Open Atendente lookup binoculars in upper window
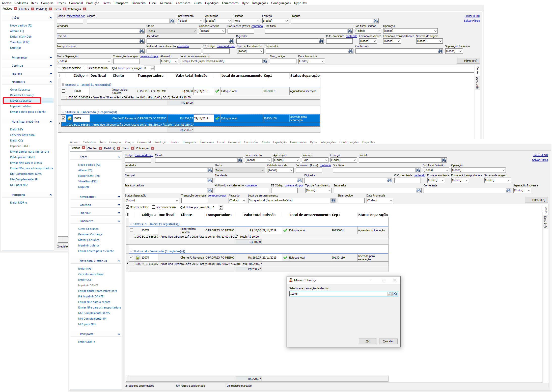 (x=231, y=41)
